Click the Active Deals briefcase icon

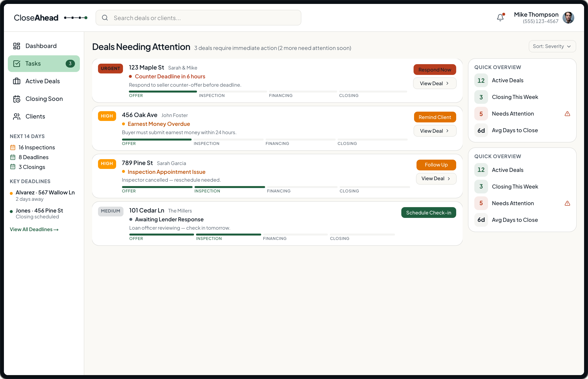16,81
